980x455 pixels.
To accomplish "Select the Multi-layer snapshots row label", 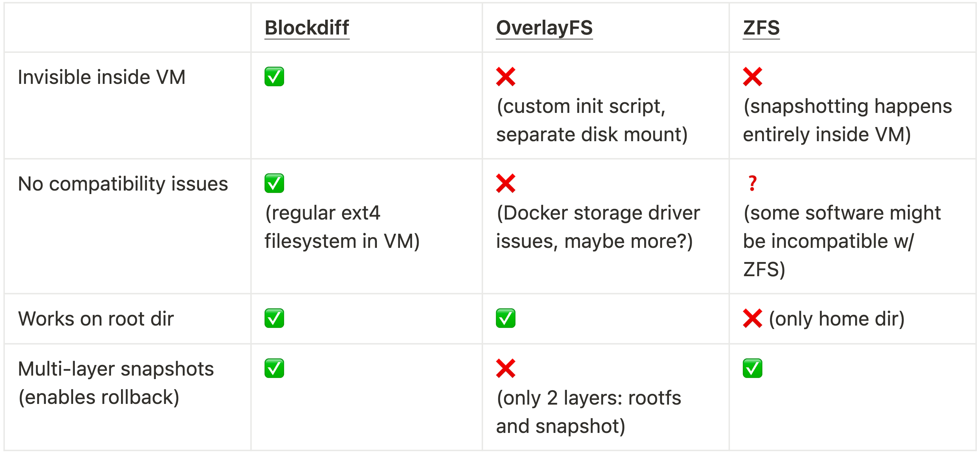I will pos(116,383).
